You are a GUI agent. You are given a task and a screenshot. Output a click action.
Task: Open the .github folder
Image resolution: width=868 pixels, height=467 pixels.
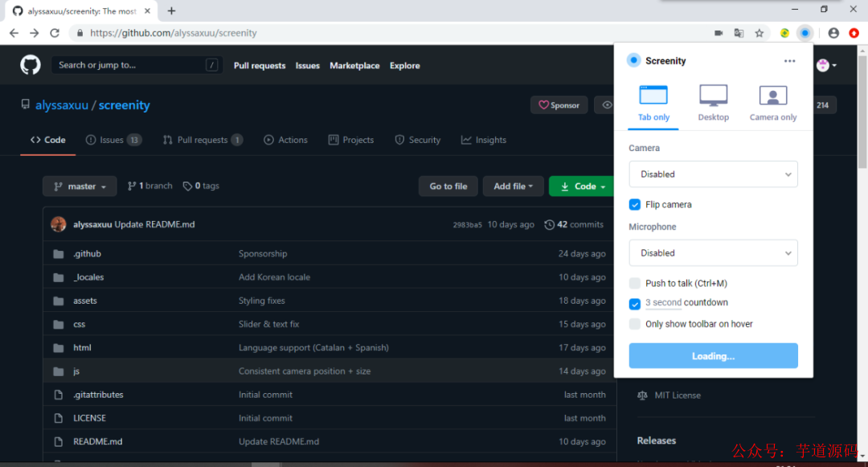point(87,253)
